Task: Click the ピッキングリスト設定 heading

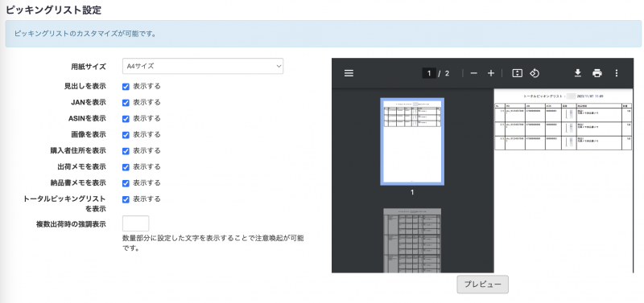Action: pos(53,10)
